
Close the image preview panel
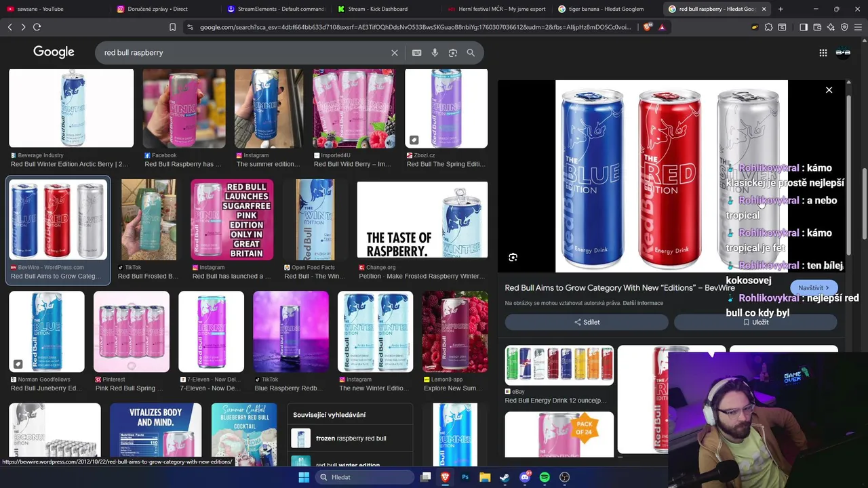(x=829, y=90)
